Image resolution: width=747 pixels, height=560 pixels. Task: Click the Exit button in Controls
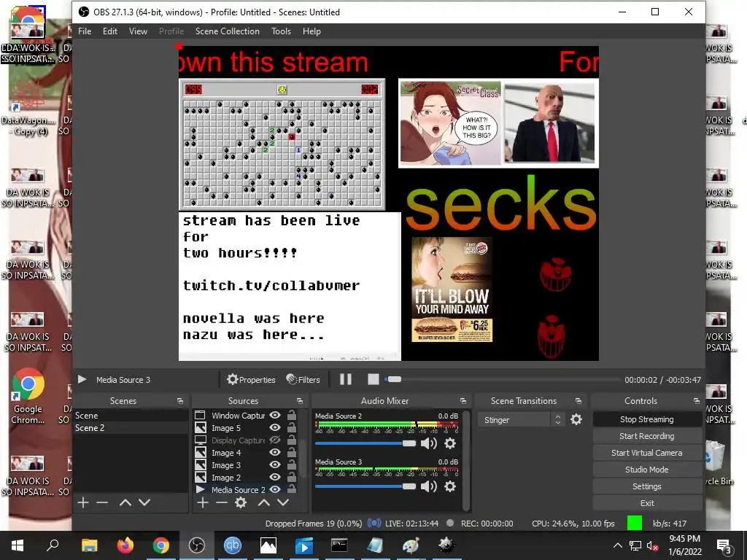(647, 503)
